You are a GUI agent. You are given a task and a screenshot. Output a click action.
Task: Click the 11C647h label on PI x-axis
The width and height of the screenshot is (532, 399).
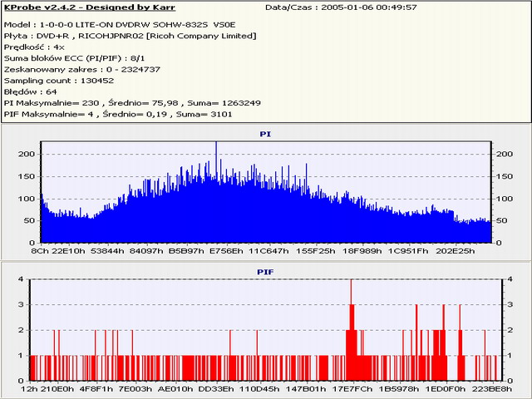coord(268,251)
